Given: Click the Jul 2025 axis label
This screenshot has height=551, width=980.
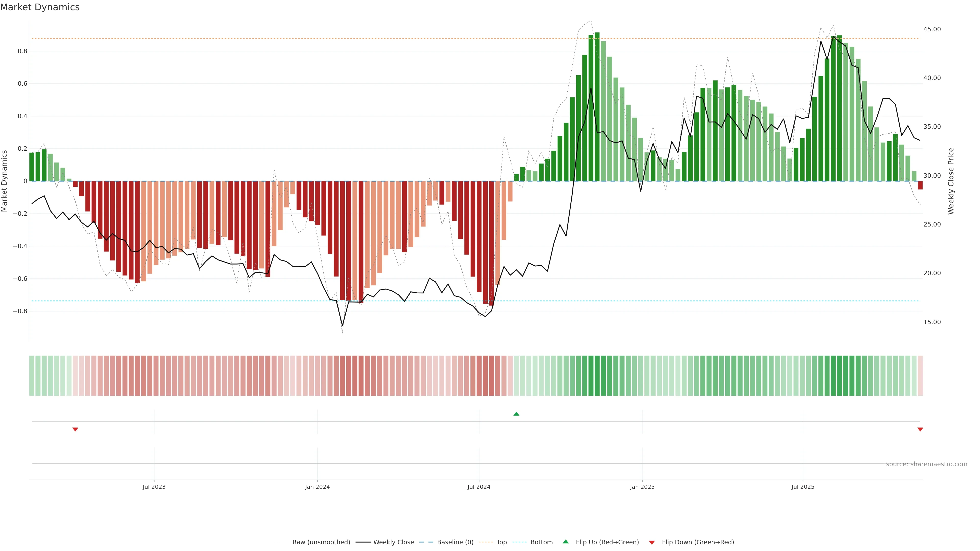Looking at the screenshot, I should 803,487.
